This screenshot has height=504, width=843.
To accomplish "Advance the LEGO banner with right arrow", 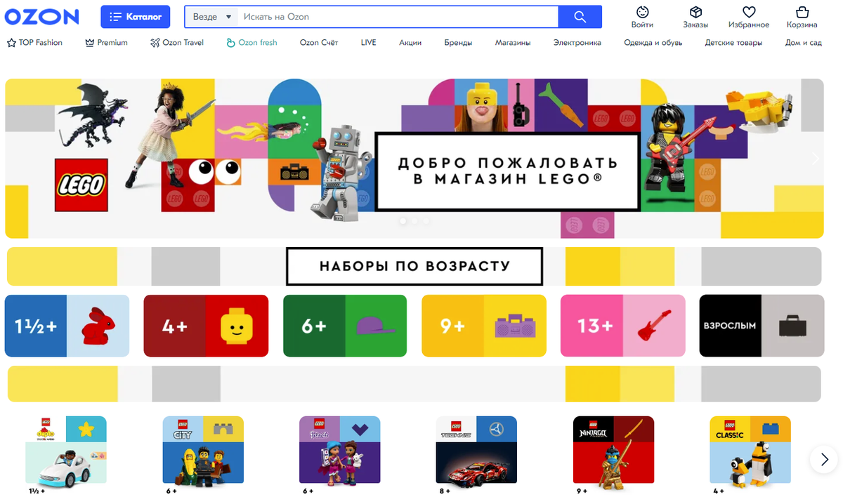I will pyautogui.click(x=815, y=159).
